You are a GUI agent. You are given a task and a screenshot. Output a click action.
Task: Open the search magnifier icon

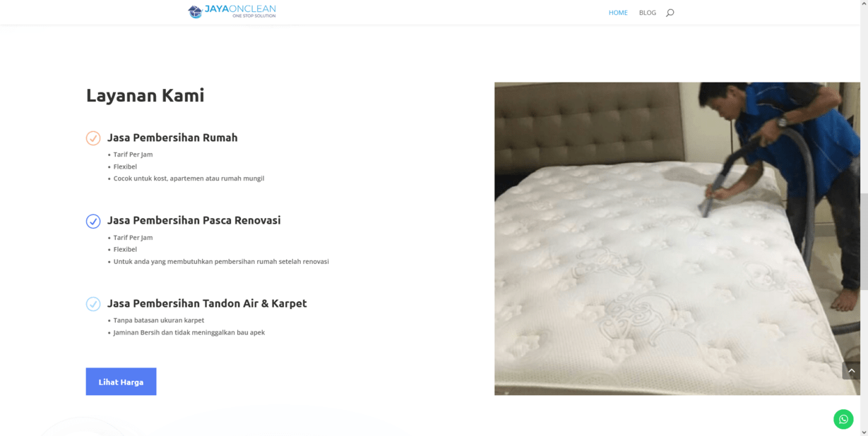[x=670, y=13]
